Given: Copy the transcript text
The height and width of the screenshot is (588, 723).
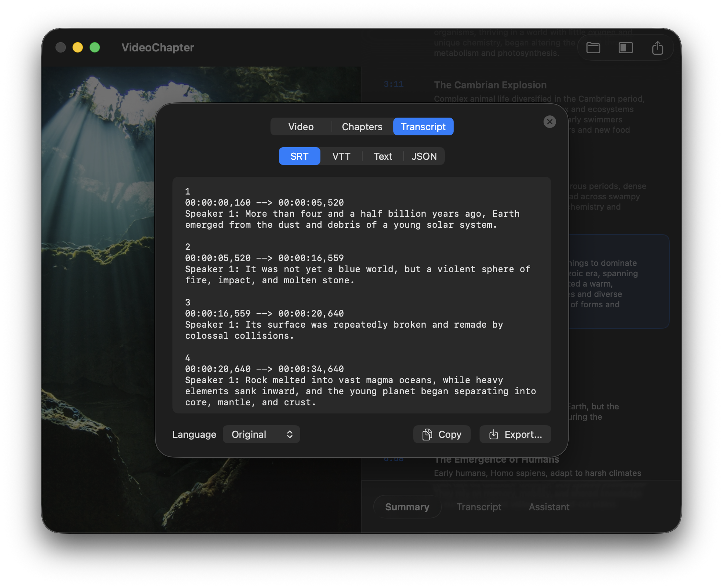Looking at the screenshot, I should tap(442, 434).
